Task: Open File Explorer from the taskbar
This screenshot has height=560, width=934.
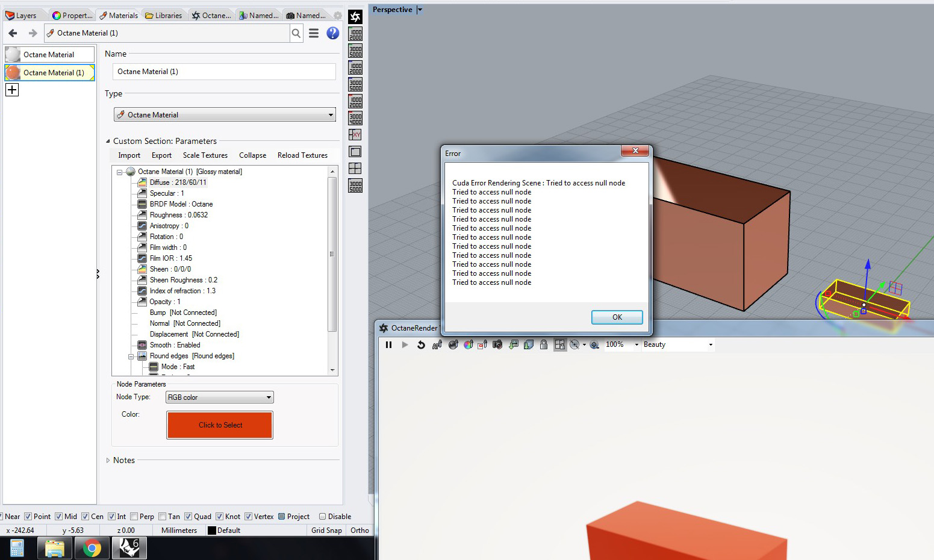Action: [x=55, y=548]
